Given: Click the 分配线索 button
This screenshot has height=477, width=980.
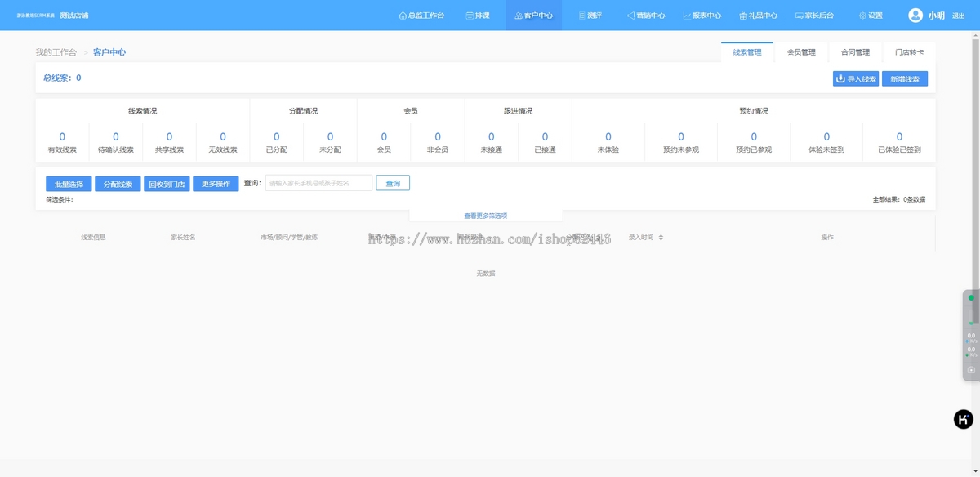Looking at the screenshot, I should coord(118,184).
